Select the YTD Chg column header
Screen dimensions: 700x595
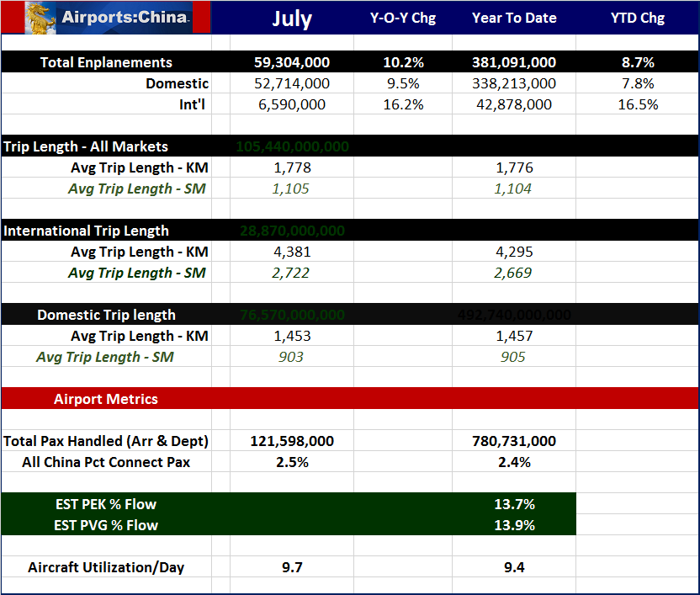(x=636, y=18)
